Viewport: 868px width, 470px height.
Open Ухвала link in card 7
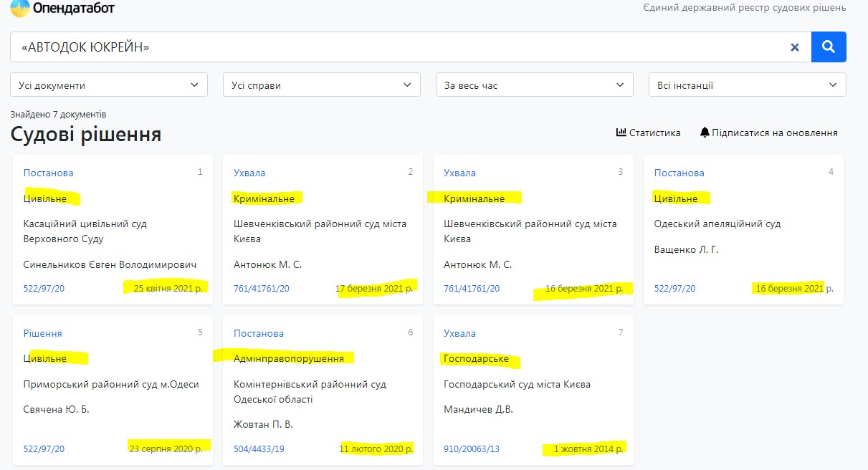click(459, 333)
